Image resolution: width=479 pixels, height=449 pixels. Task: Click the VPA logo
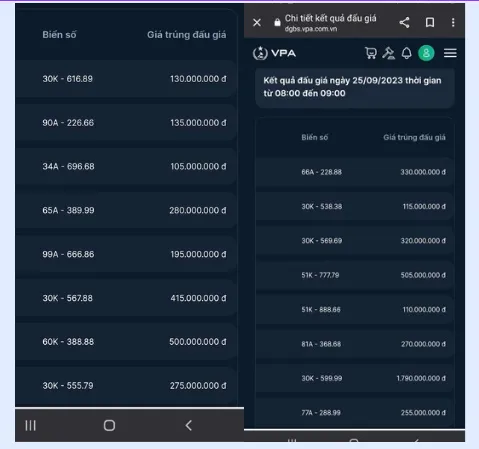[x=274, y=53]
